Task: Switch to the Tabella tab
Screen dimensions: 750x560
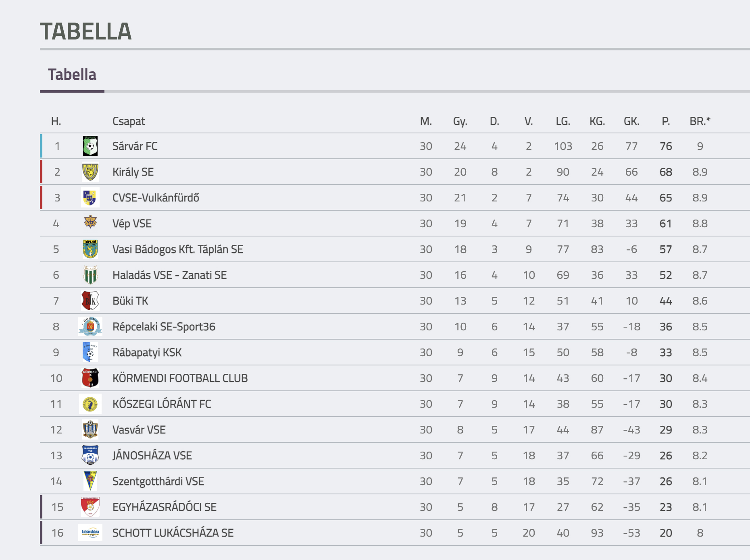Action: [72, 75]
